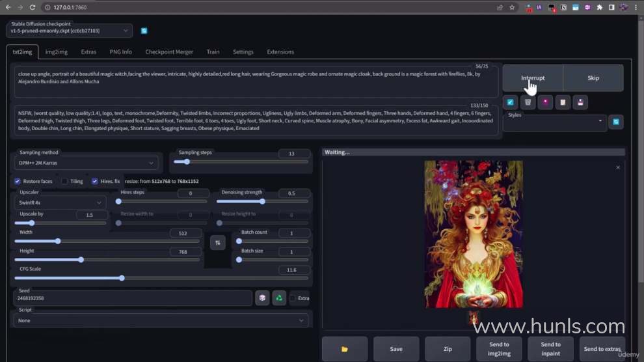Swap width and height arrows icon
Image resolution: width=644 pixels, height=362 pixels.
pos(218,242)
